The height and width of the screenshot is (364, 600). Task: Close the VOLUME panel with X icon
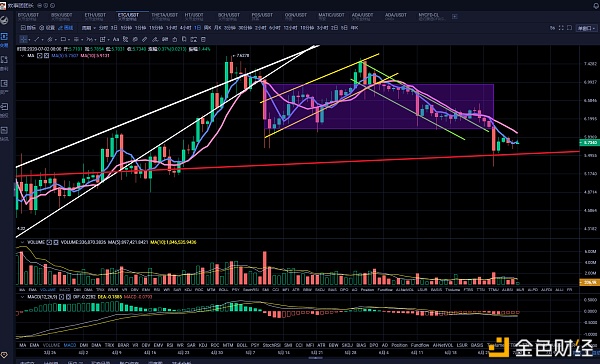[56, 242]
